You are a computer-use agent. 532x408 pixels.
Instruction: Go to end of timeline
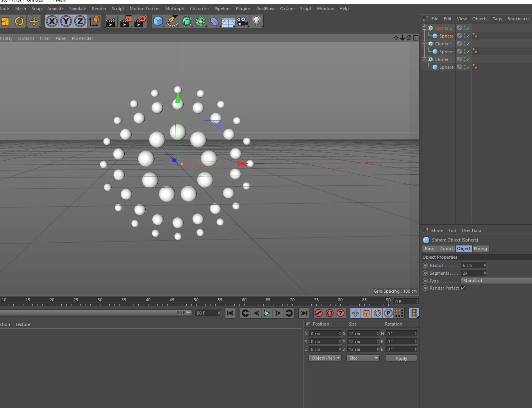click(303, 313)
